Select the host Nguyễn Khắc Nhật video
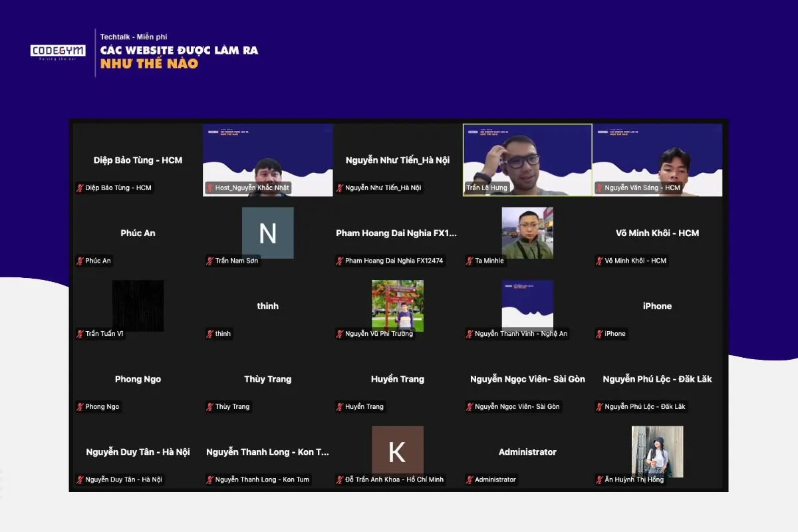This screenshot has height=532, width=798. coord(267,160)
